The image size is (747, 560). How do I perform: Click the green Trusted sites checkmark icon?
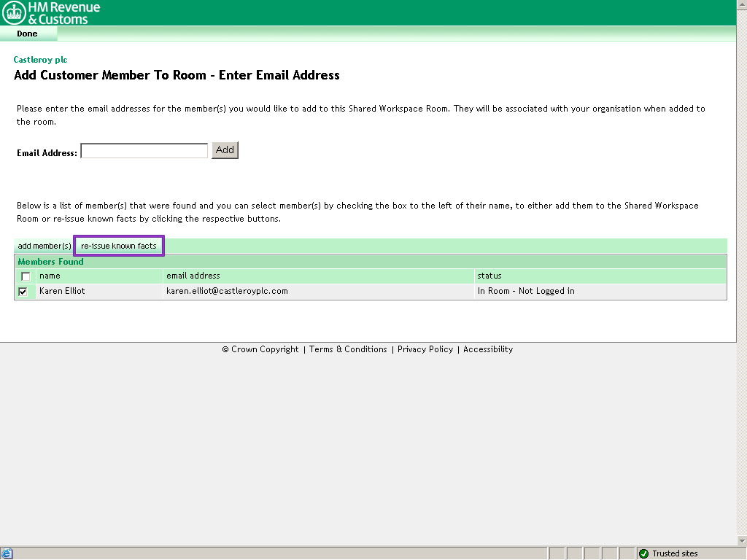(x=643, y=553)
